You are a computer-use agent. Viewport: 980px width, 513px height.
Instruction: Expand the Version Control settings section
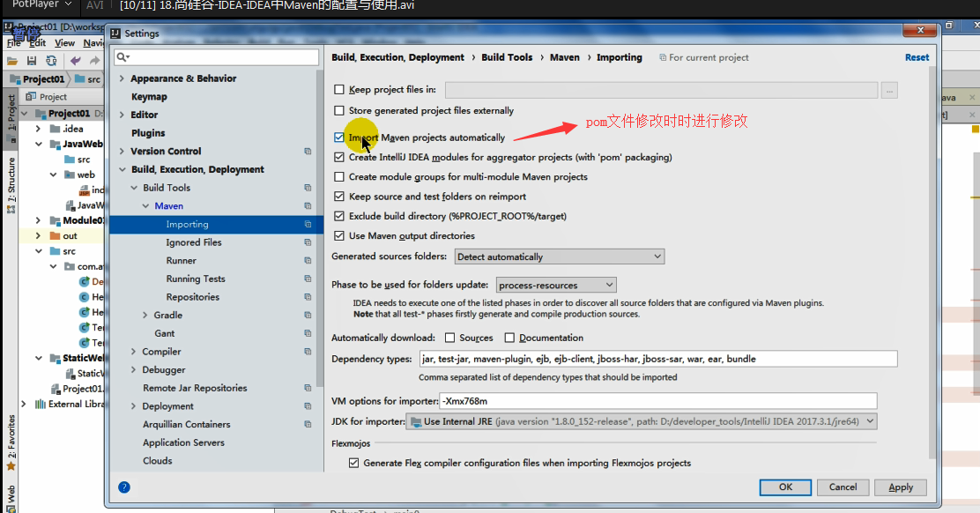122,152
